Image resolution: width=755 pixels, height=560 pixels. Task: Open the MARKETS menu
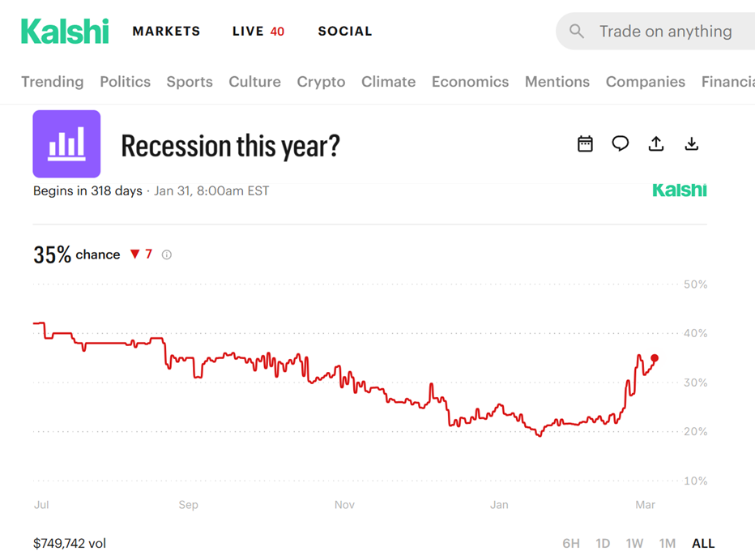pyautogui.click(x=166, y=32)
